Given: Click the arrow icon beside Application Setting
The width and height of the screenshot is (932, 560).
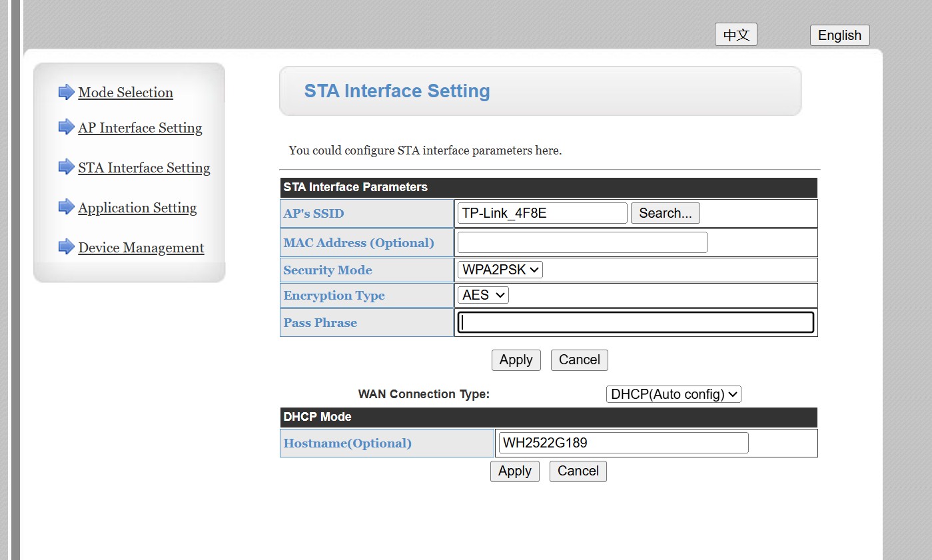Looking at the screenshot, I should coord(66,206).
